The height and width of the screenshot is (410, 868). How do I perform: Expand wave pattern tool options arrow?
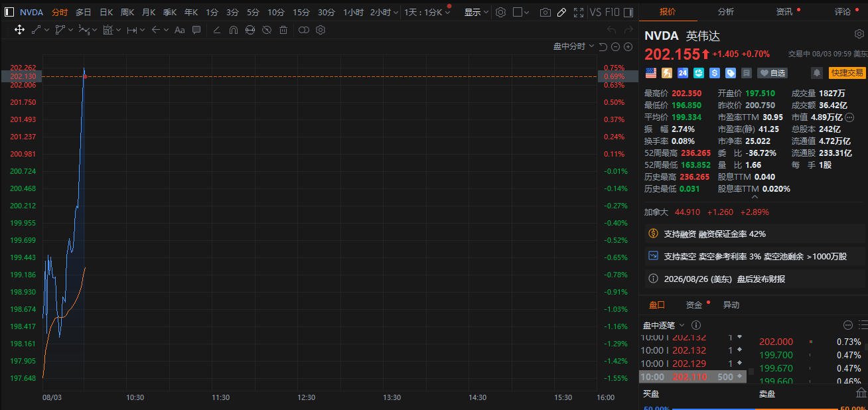(x=94, y=30)
